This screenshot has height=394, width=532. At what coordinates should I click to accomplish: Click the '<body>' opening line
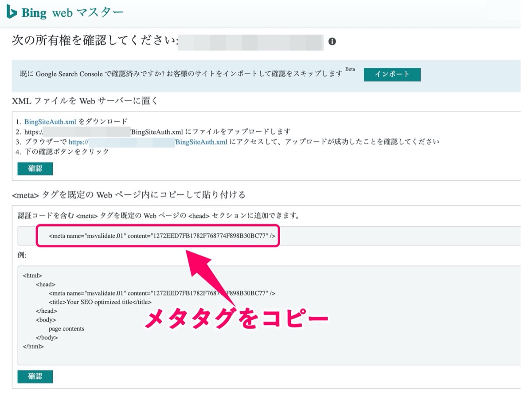click(x=46, y=320)
